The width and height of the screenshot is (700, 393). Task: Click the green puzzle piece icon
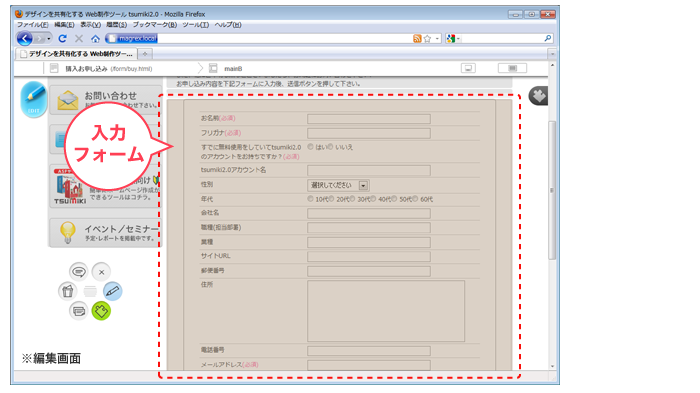coord(101,311)
